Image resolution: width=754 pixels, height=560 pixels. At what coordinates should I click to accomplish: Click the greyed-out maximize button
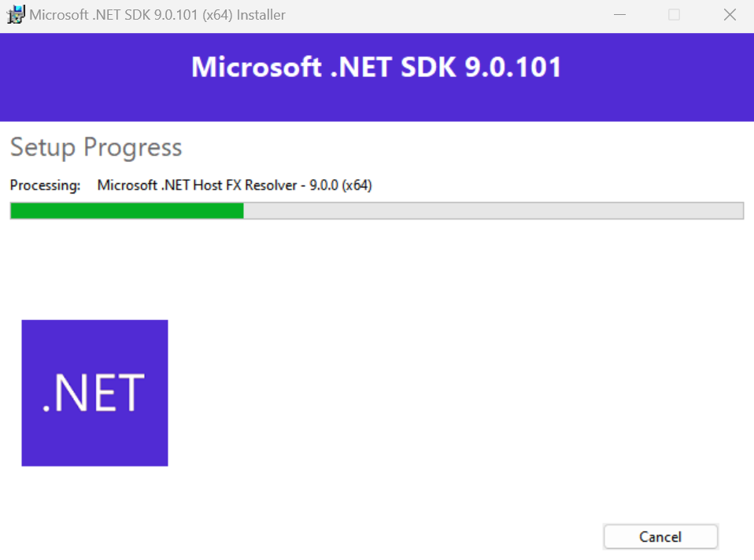675,15
